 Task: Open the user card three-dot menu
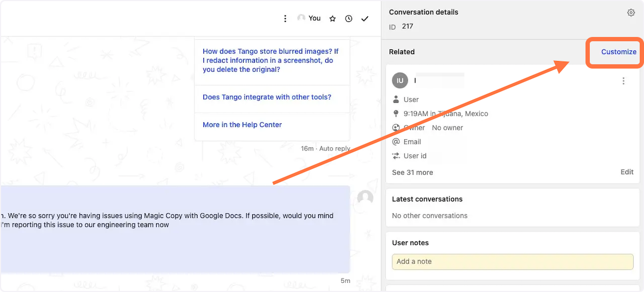point(623,81)
